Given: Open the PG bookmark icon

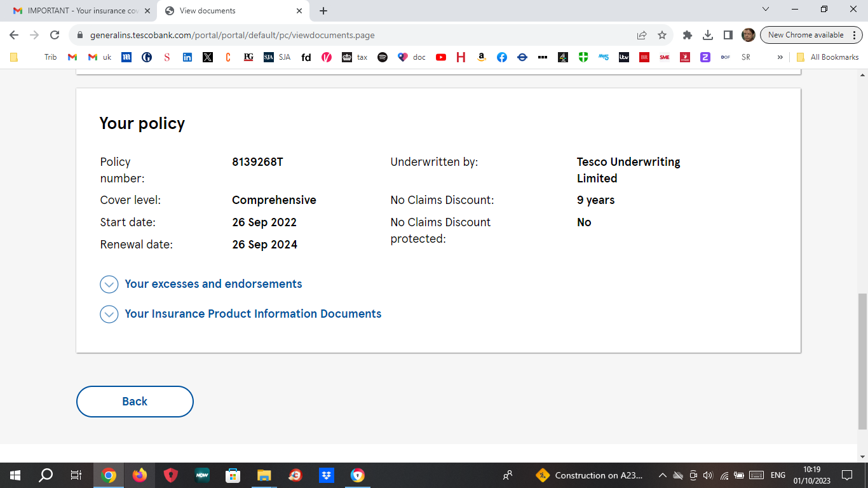Looking at the screenshot, I should tap(248, 57).
